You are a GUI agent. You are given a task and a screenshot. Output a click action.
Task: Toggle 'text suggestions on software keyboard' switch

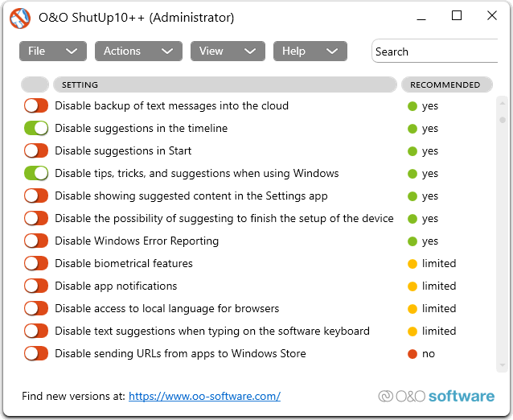click(x=36, y=331)
